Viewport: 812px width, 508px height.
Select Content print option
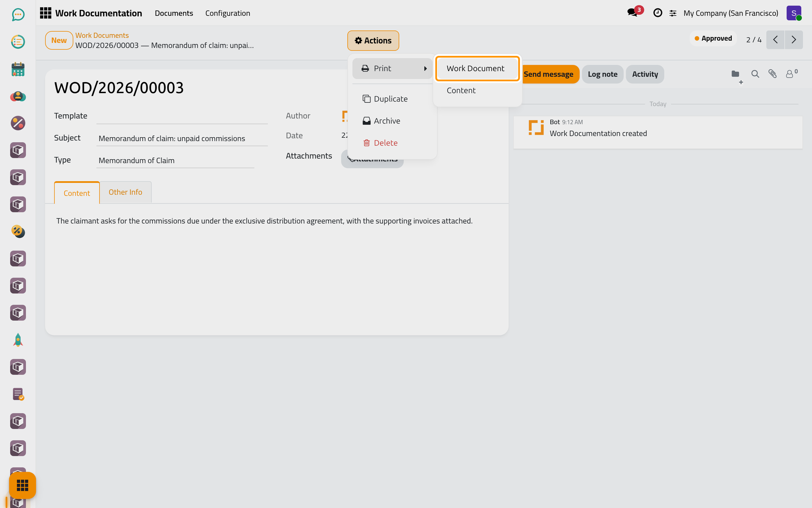[477, 91]
